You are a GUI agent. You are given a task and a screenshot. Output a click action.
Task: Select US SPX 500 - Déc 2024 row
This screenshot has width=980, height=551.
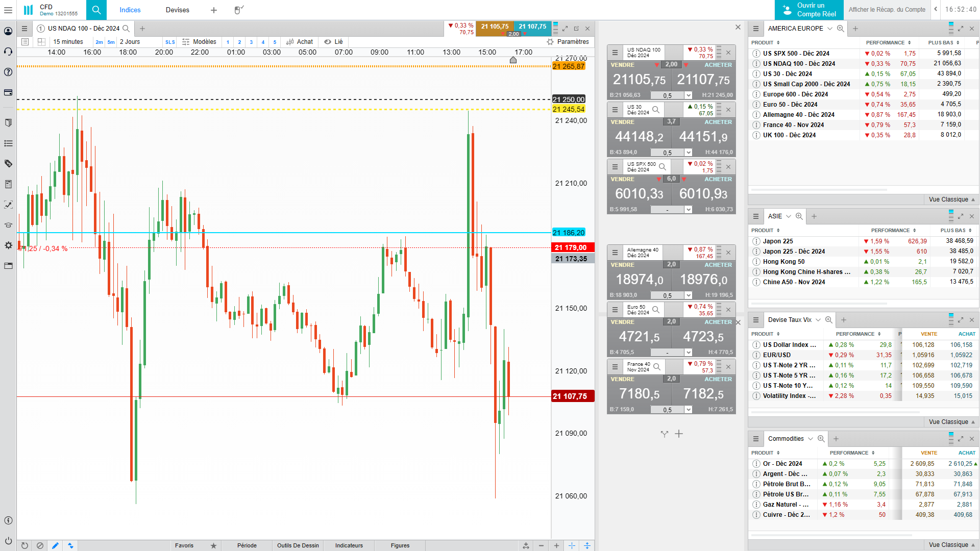pyautogui.click(x=796, y=53)
